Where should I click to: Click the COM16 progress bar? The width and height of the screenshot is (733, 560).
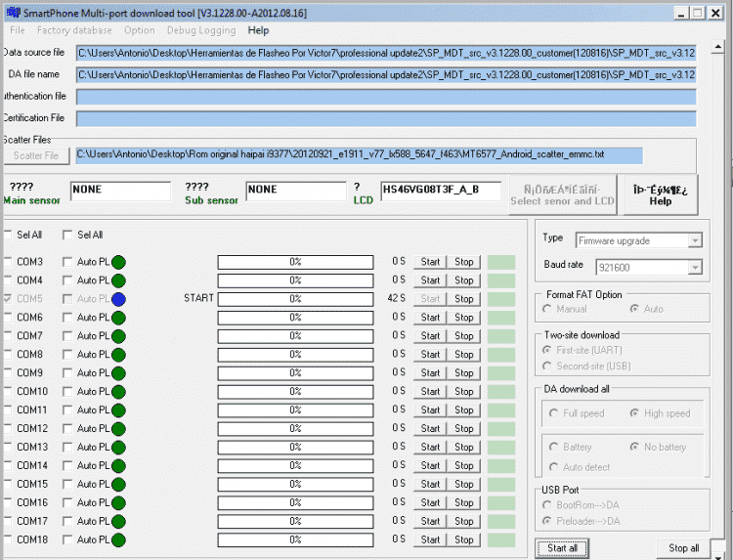(295, 503)
